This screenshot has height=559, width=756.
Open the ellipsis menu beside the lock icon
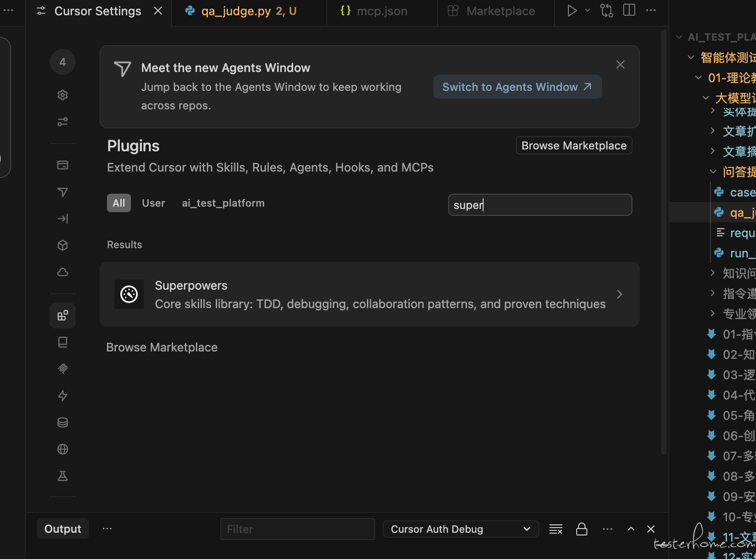tap(608, 529)
